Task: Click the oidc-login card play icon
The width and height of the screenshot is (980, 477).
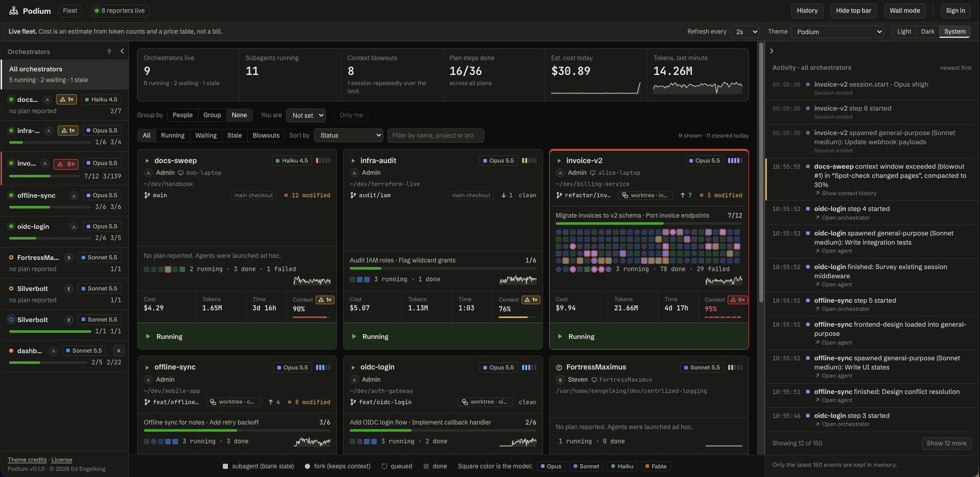Action: click(x=353, y=367)
